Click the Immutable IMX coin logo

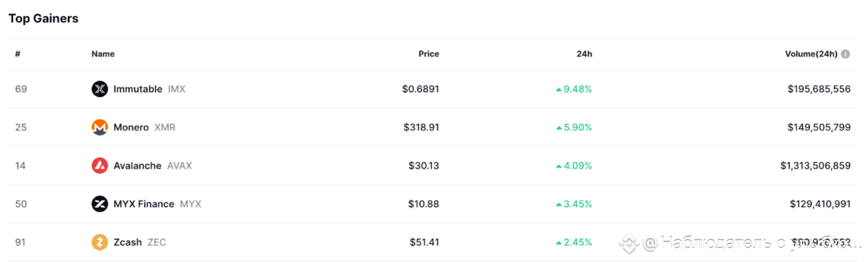(100, 89)
